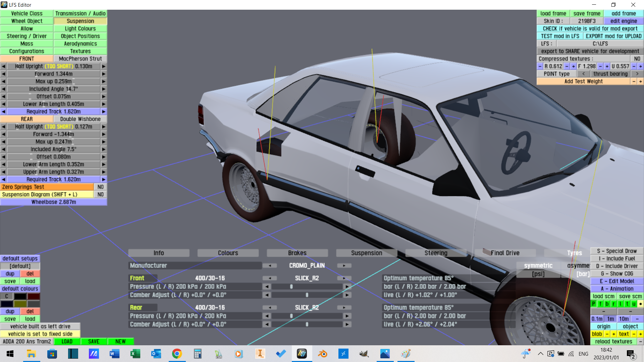Click the yellow dot button beside u
This screenshot has height=362, width=644.
click(x=640, y=304)
